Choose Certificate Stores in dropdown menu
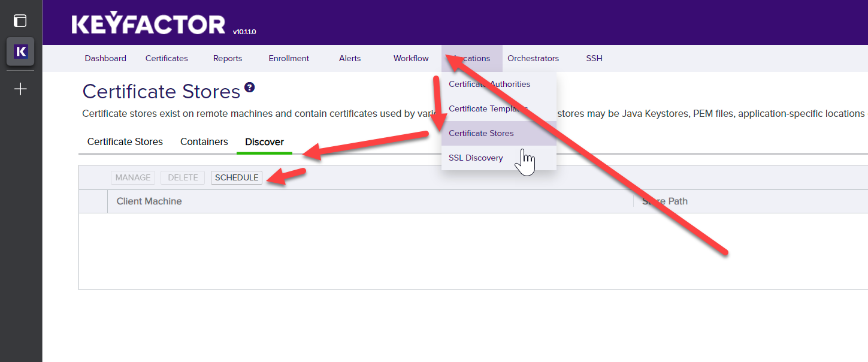 499,133
